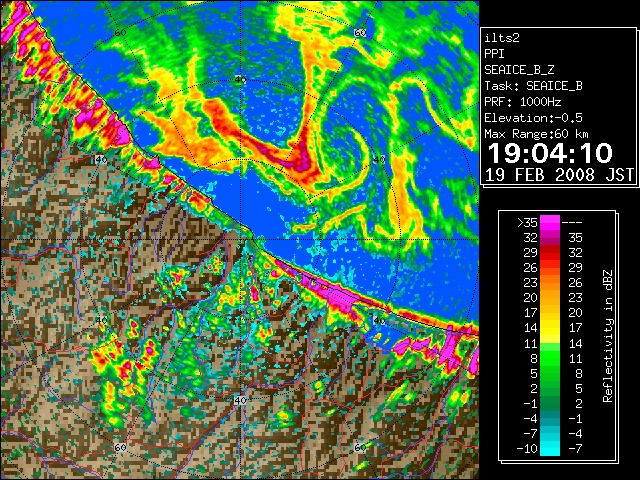Click the yellow legend band beside left 14
This screenshot has height=480, width=640.
coord(550,328)
